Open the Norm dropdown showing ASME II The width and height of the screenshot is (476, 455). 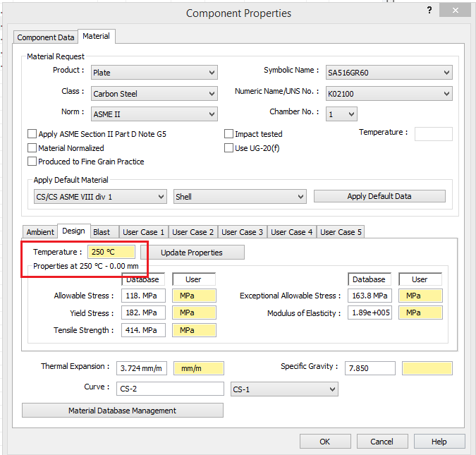154,114
